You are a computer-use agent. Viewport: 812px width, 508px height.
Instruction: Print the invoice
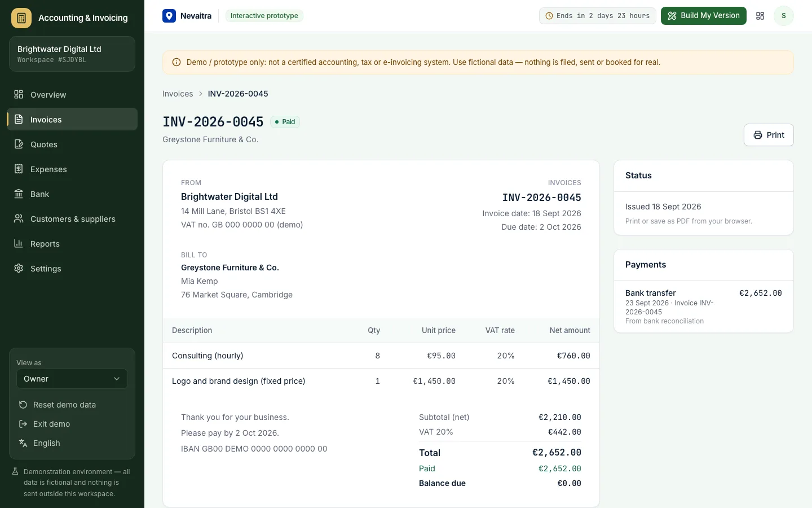pyautogui.click(x=769, y=135)
